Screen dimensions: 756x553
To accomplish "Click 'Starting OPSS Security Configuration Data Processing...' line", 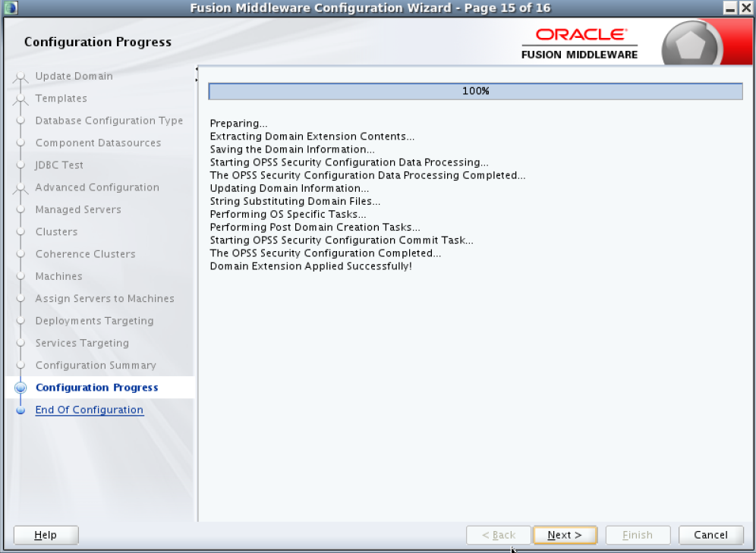I will (x=348, y=162).
